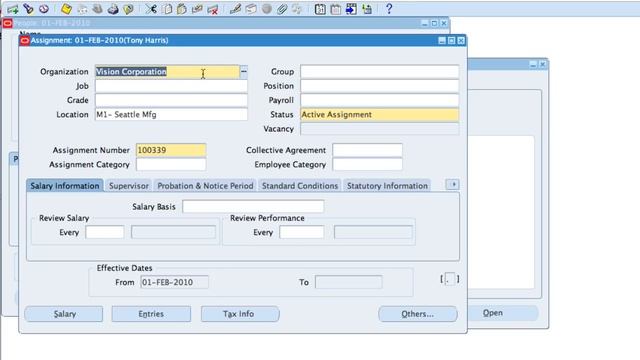Click the Review Performance Every number field
The image size is (640, 360).
pos(302,232)
